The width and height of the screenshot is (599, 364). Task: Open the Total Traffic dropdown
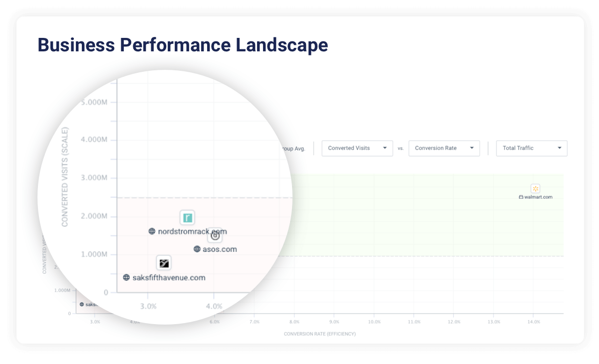(532, 148)
